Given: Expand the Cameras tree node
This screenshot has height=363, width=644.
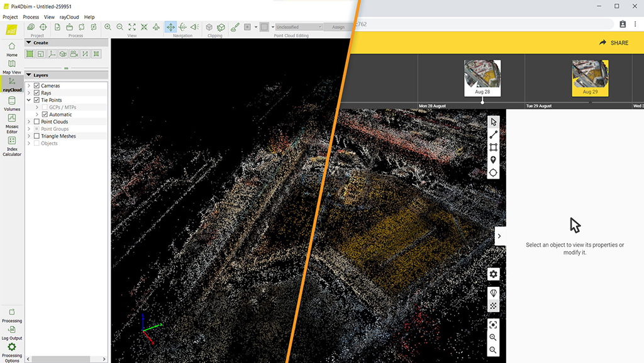Looking at the screenshot, I should click(x=29, y=86).
